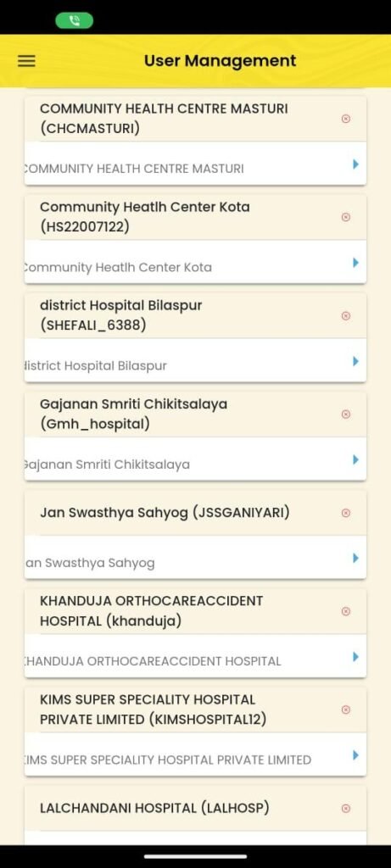
Task: Select the district Hospital Bilaspur (SHEFALI_6388) header
Action: pyautogui.click(x=120, y=315)
